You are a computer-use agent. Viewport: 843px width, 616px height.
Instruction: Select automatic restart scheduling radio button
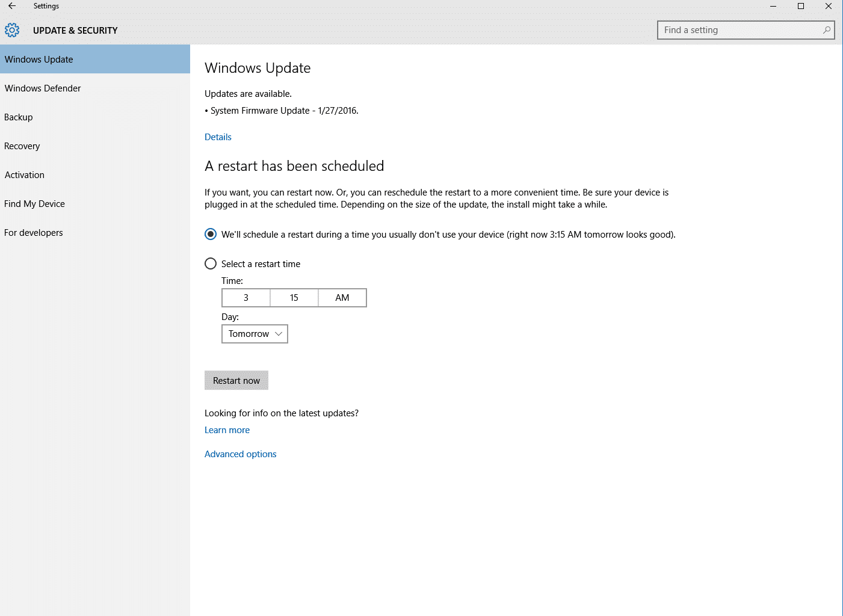(x=211, y=234)
